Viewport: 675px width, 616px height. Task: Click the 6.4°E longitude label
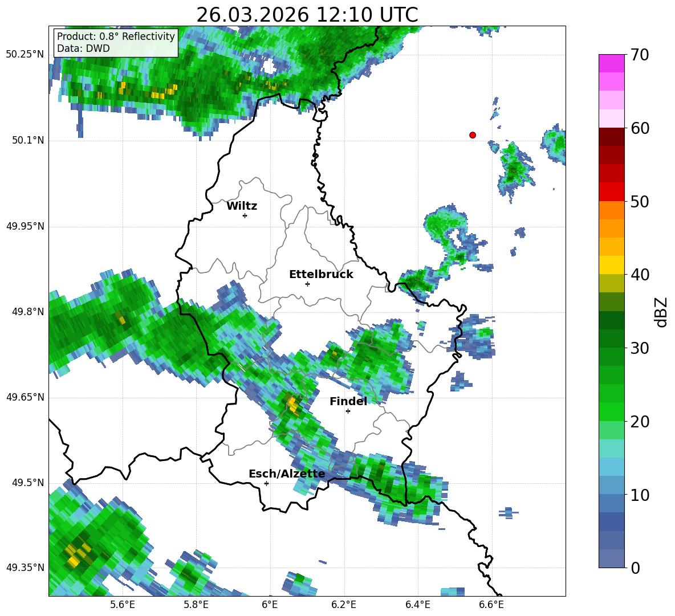point(417,605)
